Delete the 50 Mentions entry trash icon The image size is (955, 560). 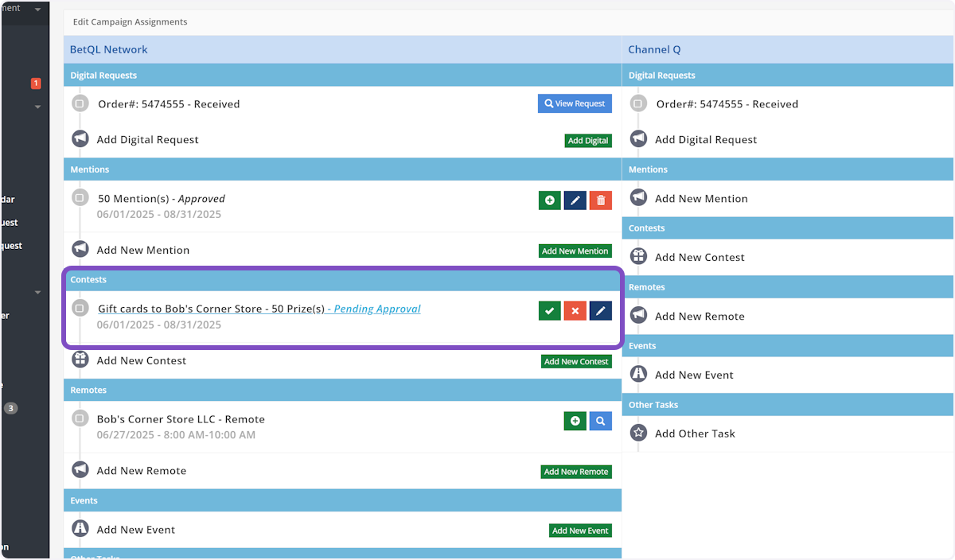point(601,200)
